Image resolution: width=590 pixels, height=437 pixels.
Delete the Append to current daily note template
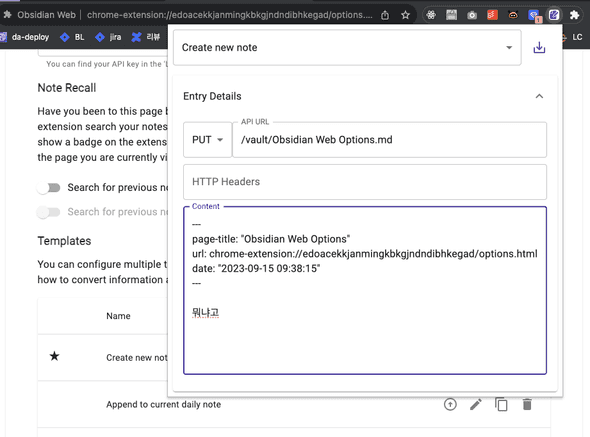point(527,405)
